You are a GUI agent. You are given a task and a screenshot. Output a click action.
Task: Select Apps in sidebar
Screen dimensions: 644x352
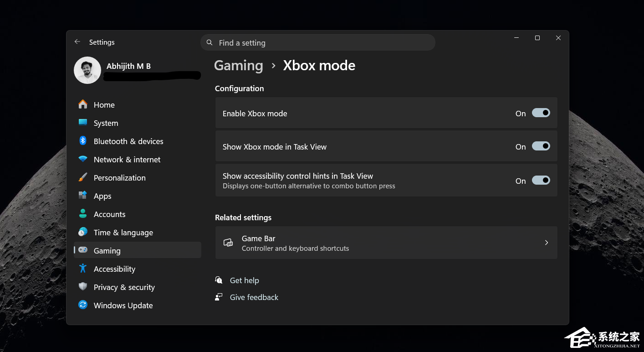coord(138,196)
